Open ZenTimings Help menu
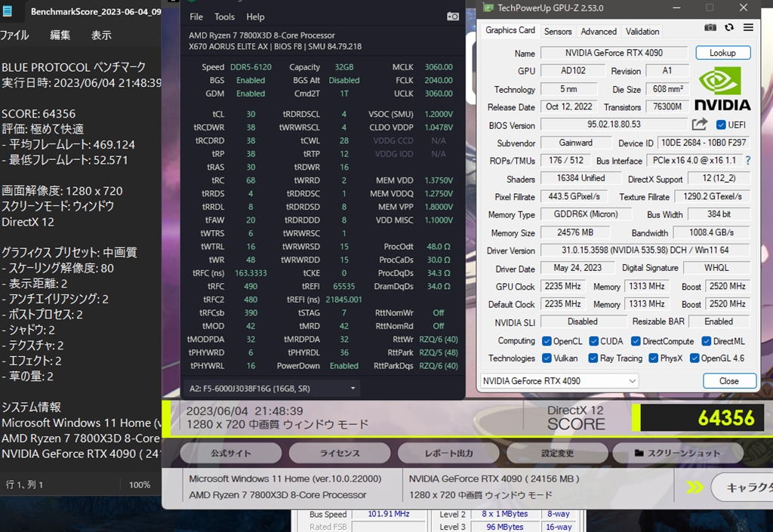The height and width of the screenshot is (532, 773). tap(255, 17)
